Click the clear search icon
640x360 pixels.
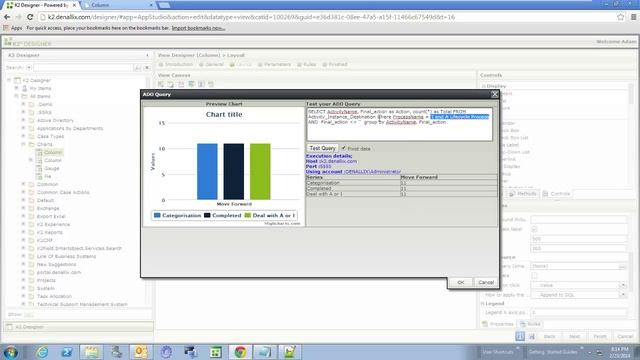pos(147,67)
